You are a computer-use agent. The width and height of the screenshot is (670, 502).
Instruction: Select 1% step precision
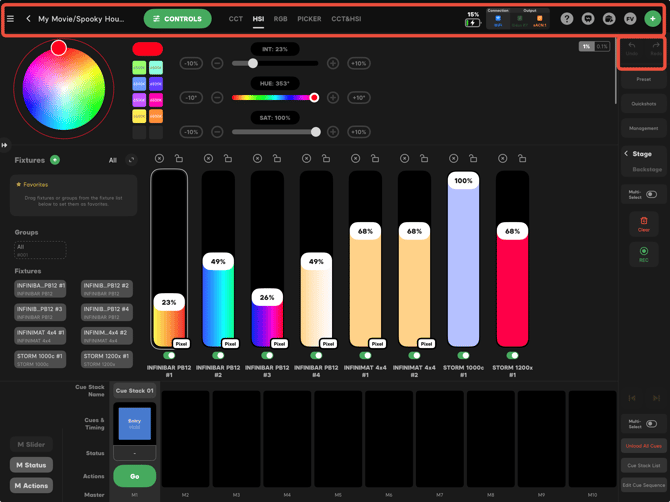tap(586, 47)
